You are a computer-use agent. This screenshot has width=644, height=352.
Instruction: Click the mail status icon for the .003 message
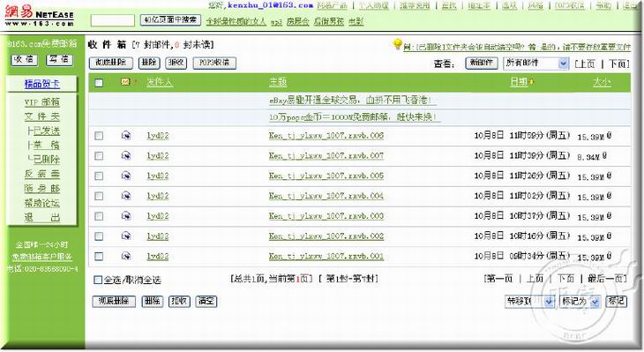126,216
